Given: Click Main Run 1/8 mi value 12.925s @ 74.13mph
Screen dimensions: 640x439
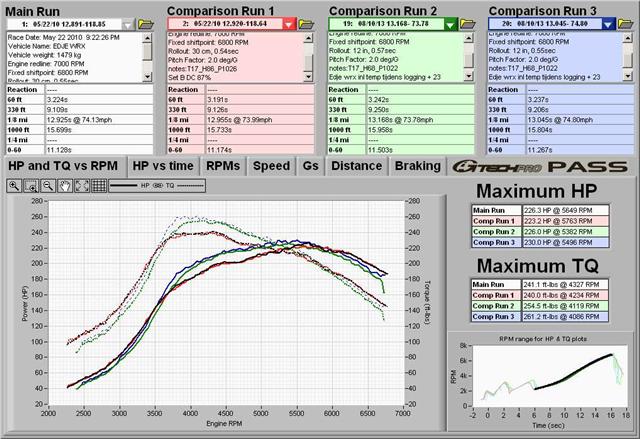Looking at the screenshot, I should [x=99, y=120].
